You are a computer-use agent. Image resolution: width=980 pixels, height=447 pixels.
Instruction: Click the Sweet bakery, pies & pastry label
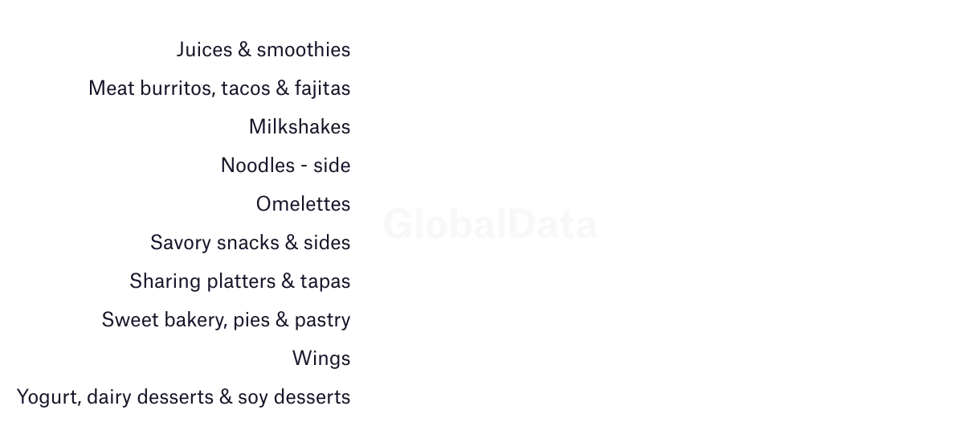[227, 320]
